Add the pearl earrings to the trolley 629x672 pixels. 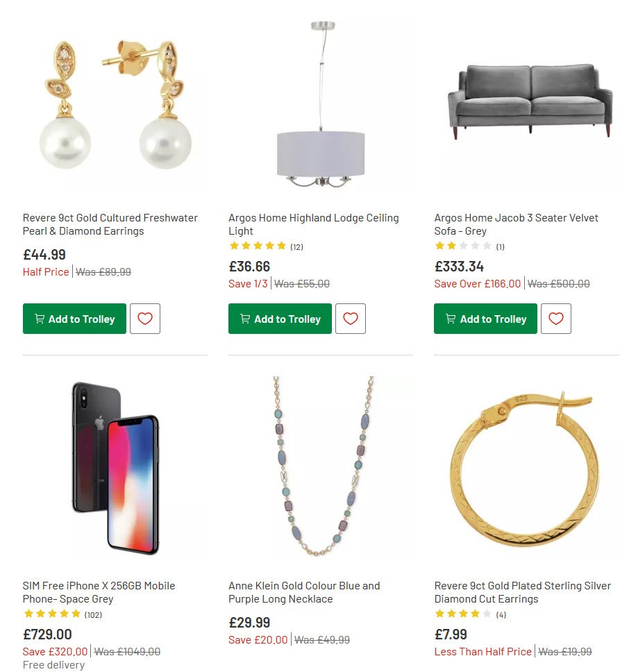point(74,319)
